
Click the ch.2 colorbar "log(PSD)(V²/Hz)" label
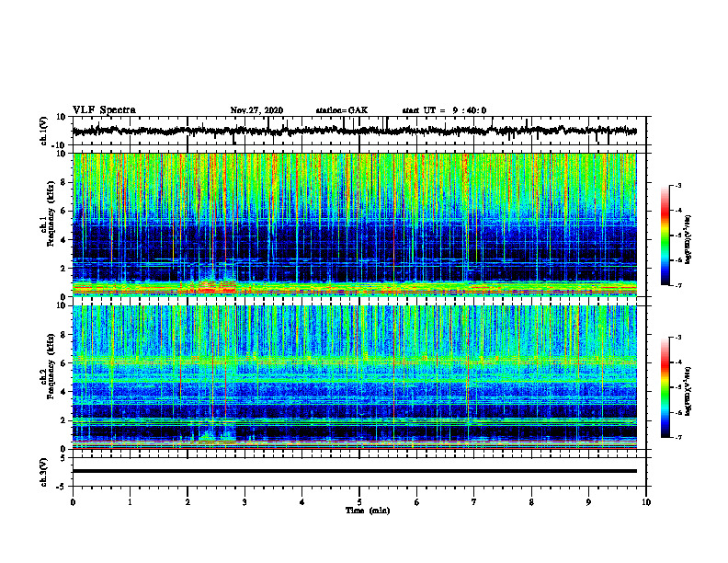click(688, 391)
